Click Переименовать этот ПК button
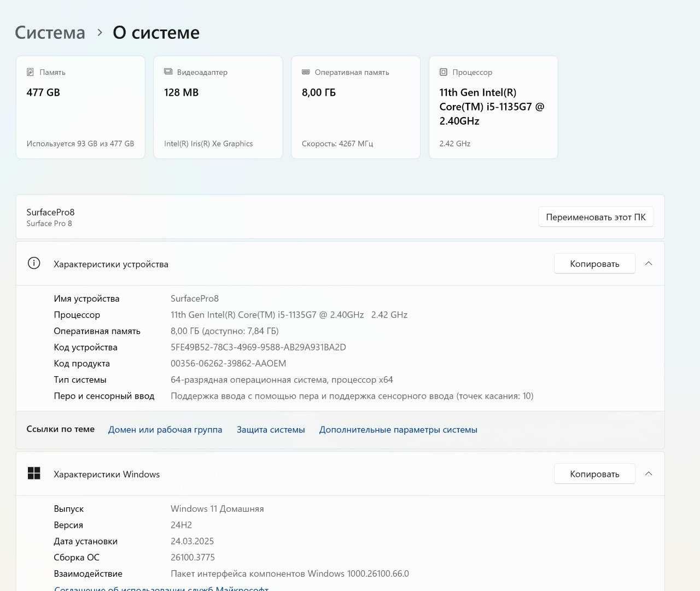Screen dimensions: 700x591 tap(596, 217)
